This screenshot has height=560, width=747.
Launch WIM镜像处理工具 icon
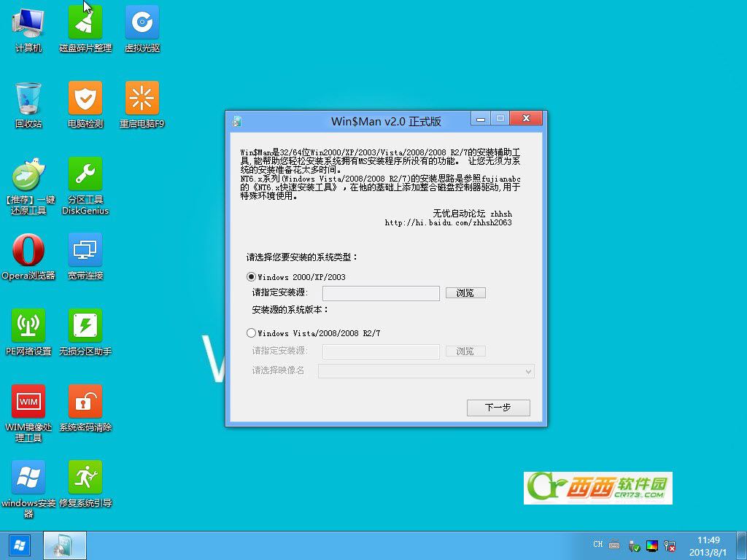pyautogui.click(x=28, y=414)
